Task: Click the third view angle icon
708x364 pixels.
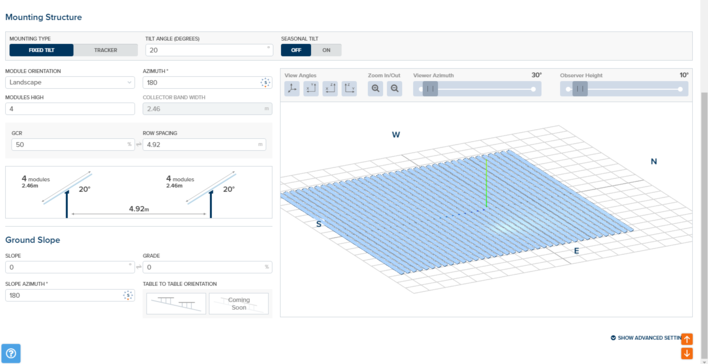Action: click(x=330, y=89)
